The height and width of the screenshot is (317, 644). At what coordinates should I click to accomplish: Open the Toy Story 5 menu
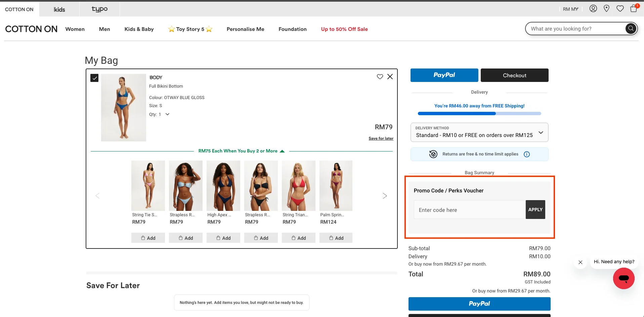click(190, 29)
